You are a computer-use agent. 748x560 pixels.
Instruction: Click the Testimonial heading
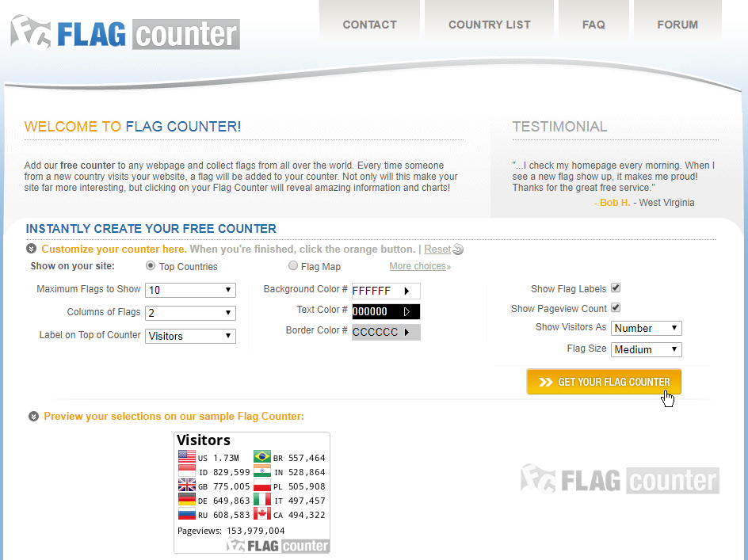pos(559,127)
